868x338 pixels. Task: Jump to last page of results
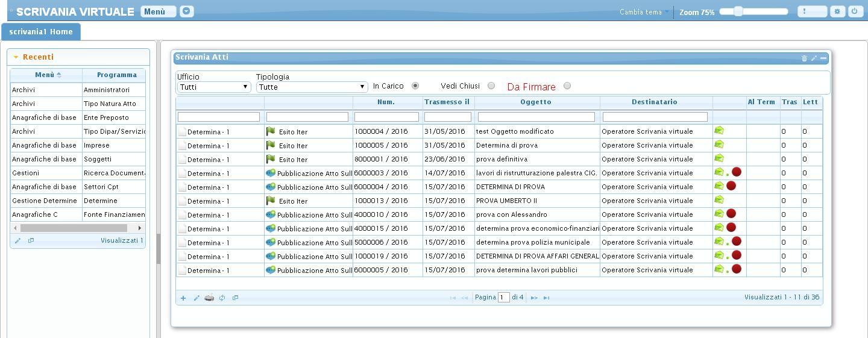click(x=546, y=298)
